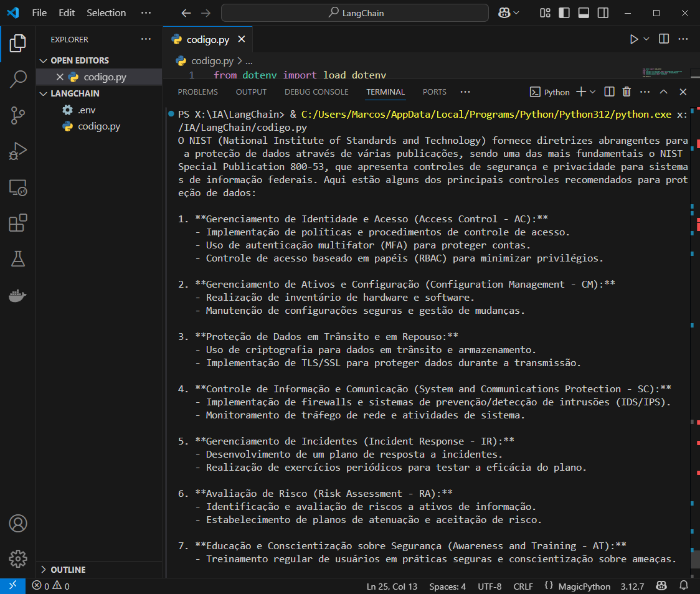The width and height of the screenshot is (700, 594).
Task: Open the File menu
Action: (x=39, y=13)
